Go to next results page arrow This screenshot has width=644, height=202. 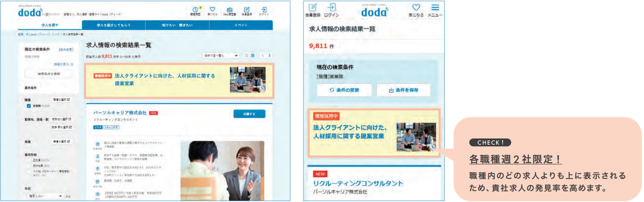[x=270, y=56]
